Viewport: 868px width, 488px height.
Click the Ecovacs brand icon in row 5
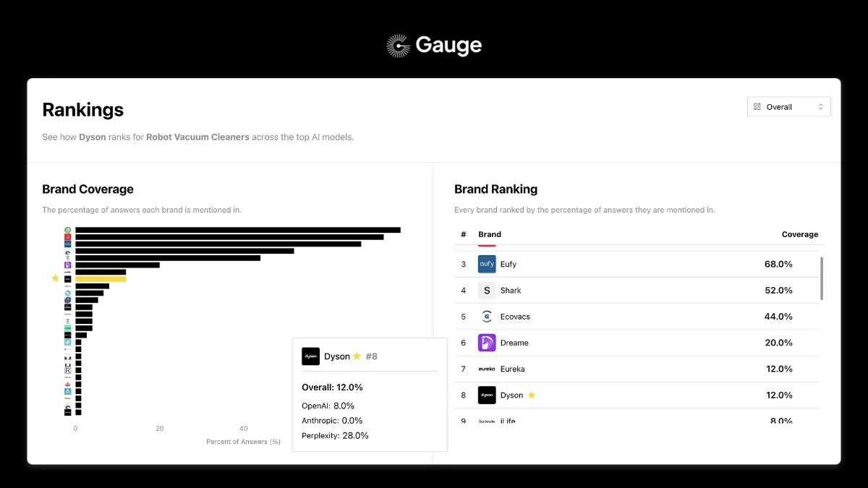(x=486, y=316)
